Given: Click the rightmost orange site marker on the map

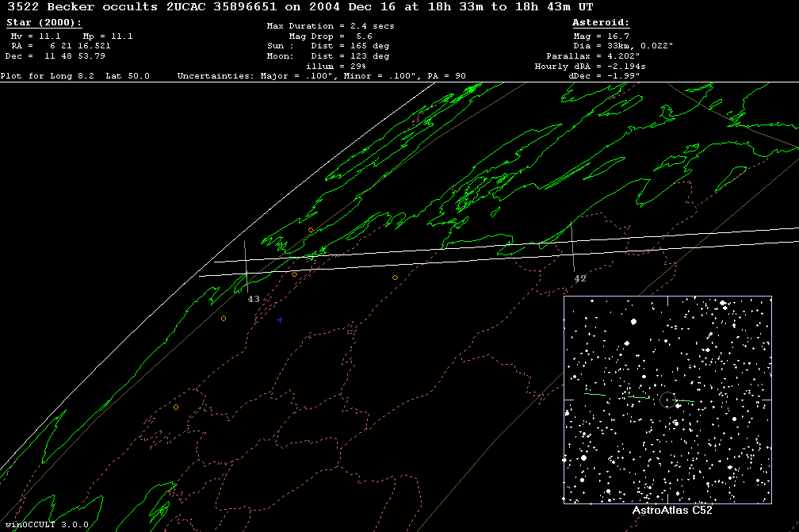Looking at the screenshot, I should tap(395, 277).
